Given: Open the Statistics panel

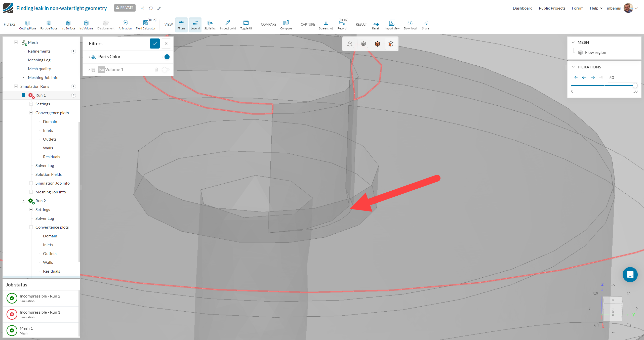Looking at the screenshot, I should point(210,24).
